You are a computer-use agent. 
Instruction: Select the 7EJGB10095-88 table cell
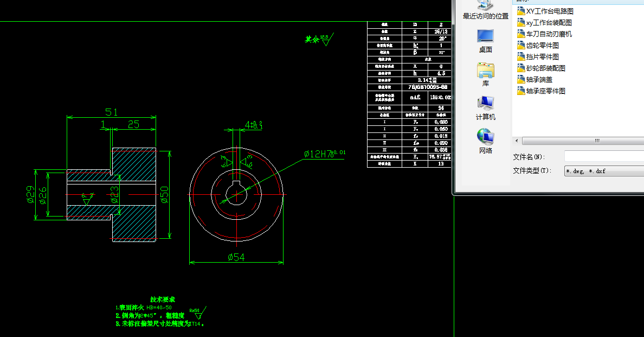tap(428, 87)
